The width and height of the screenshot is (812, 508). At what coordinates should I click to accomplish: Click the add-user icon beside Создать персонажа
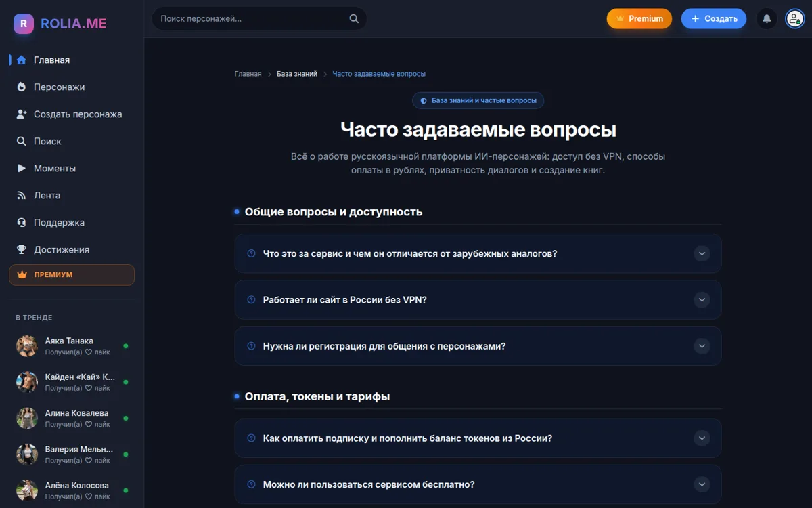tap(21, 114)
